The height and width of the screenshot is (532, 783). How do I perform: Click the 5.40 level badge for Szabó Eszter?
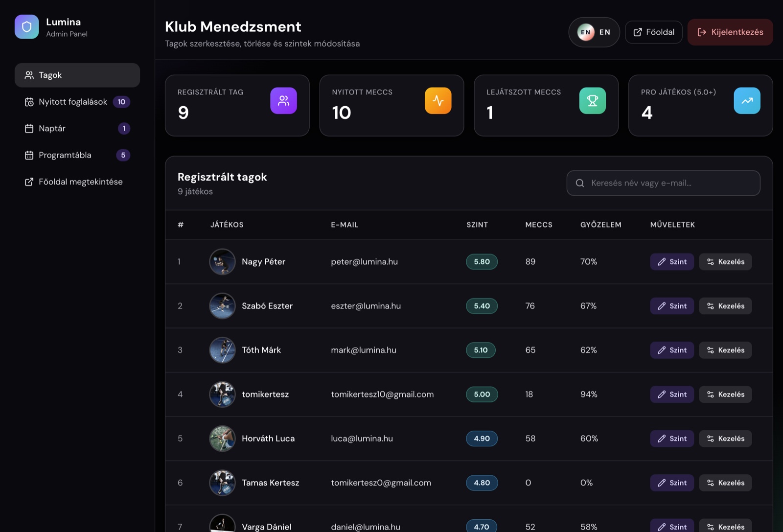click(x=482, y=306)
